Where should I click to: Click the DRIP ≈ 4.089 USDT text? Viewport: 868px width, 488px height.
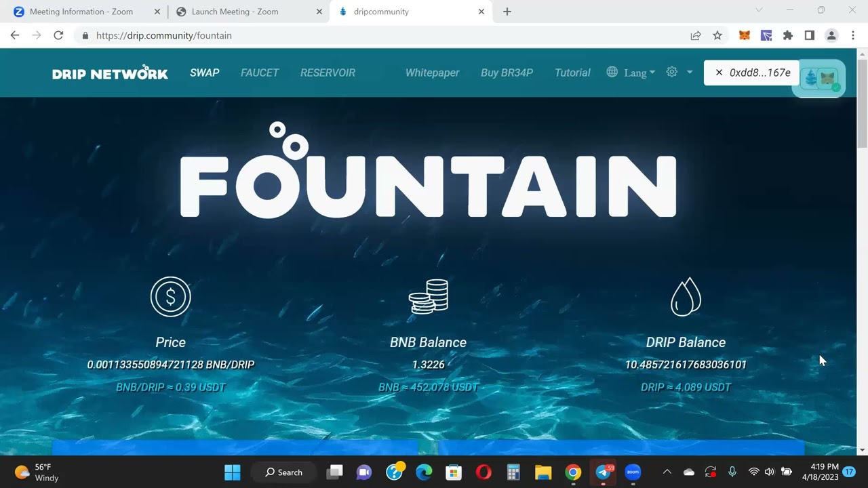pos(686,388)
